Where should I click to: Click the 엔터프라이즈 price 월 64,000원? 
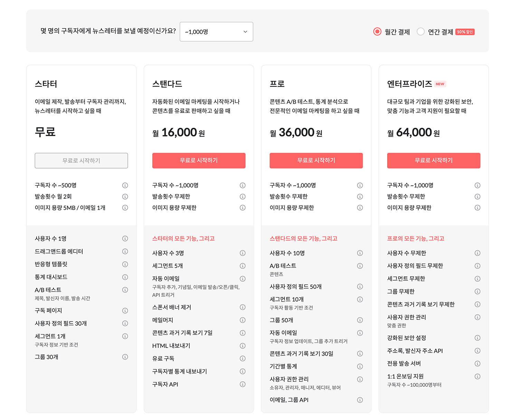tap(413, 133)
